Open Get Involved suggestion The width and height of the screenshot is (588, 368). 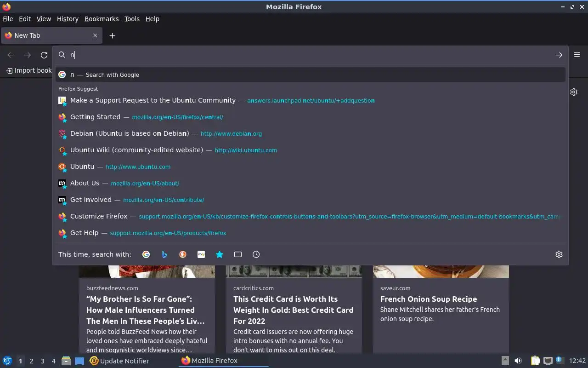311,200
